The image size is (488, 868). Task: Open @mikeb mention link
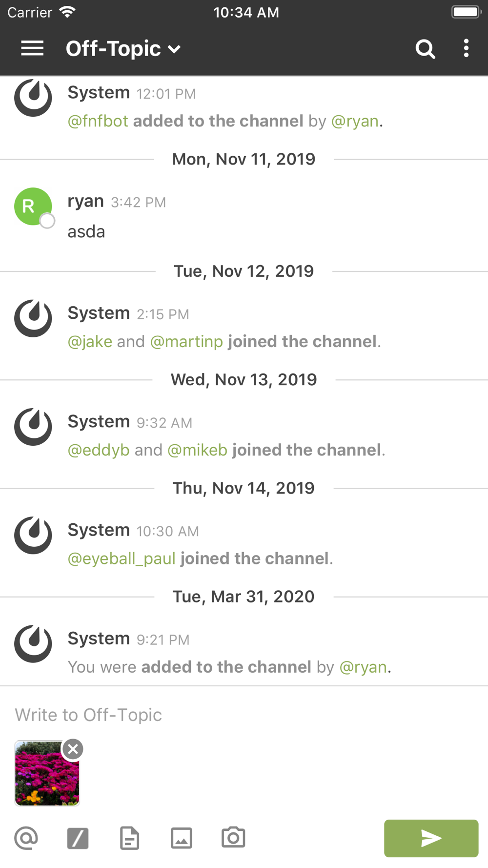pos(197,450)
